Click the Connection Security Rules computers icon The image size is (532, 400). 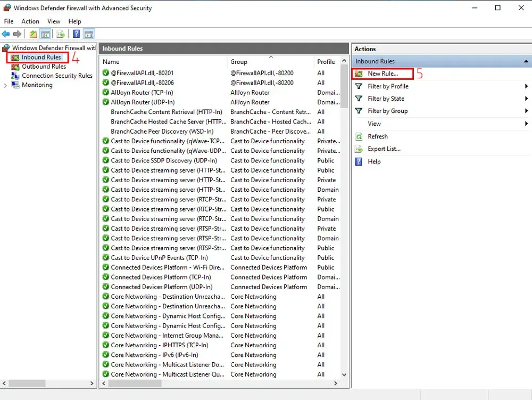[15, 76]
